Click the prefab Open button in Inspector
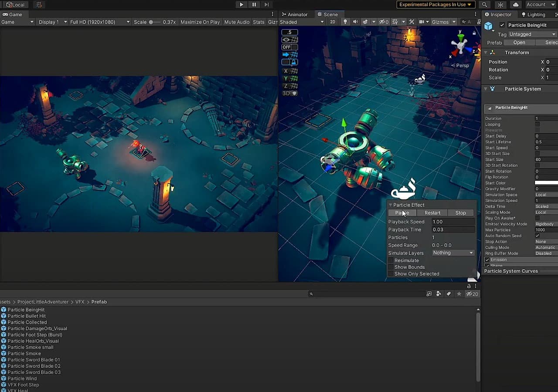This screenshot has width=558, height=392. tap(519, 42)
